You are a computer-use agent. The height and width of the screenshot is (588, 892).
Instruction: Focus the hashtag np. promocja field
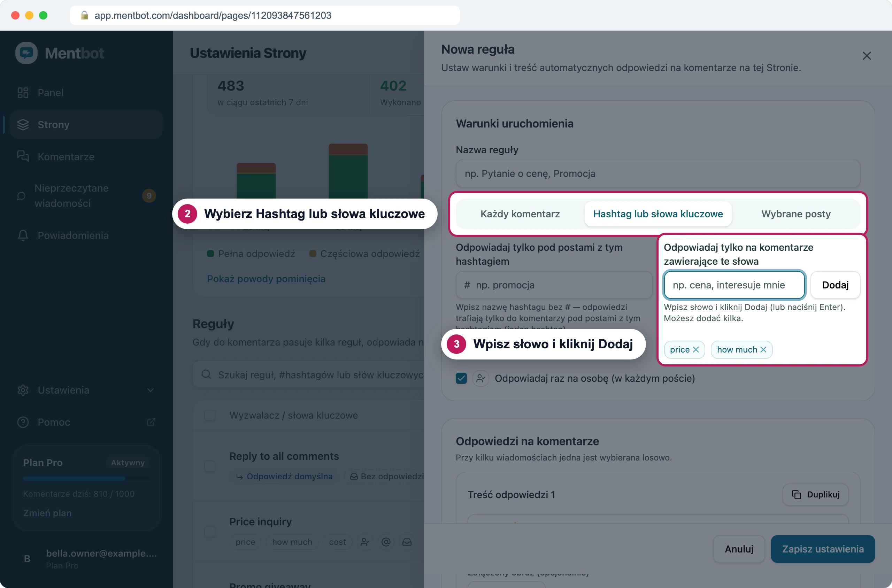(554, 285)
